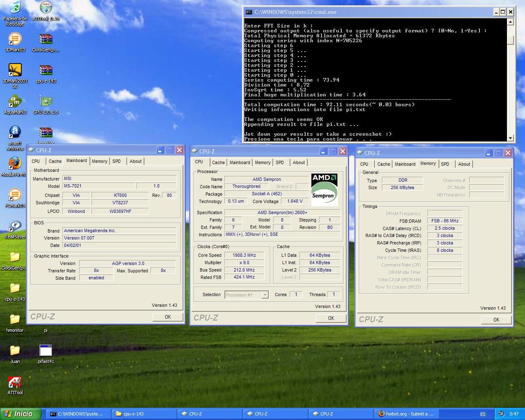Launch pifast41 executable icon
525x420 pixels.
point(46,354)
